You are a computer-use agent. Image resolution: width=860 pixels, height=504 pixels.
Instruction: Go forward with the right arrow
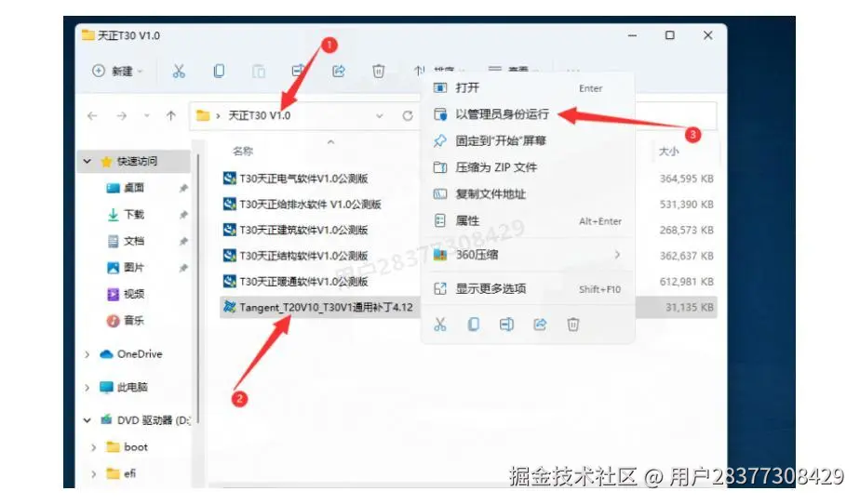tap(122, 115)
